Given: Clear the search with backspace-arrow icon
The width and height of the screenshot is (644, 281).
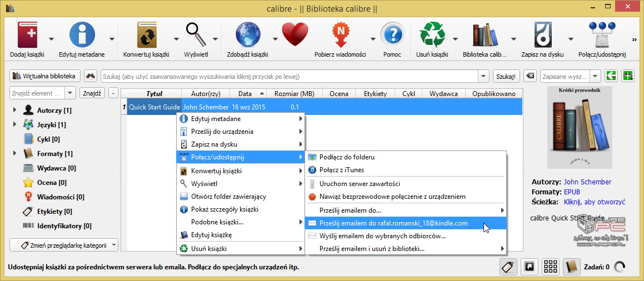Looking at the screenshot, I should (x=530, y=76).
